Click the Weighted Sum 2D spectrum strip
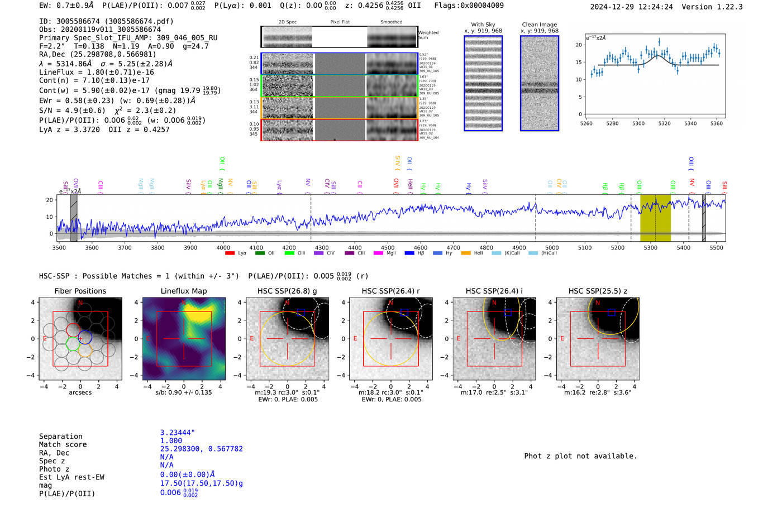Screen dimensions: 782x532 [x=340, y=37]
